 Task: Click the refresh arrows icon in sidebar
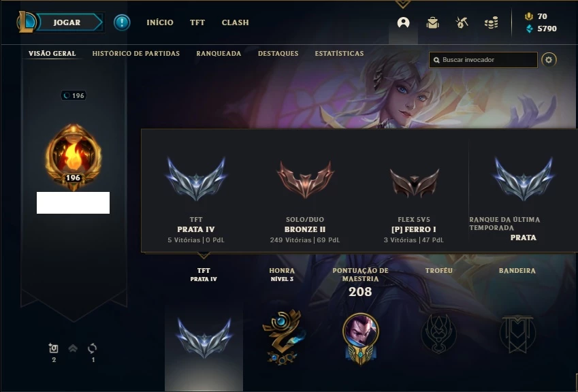[92, 348]
